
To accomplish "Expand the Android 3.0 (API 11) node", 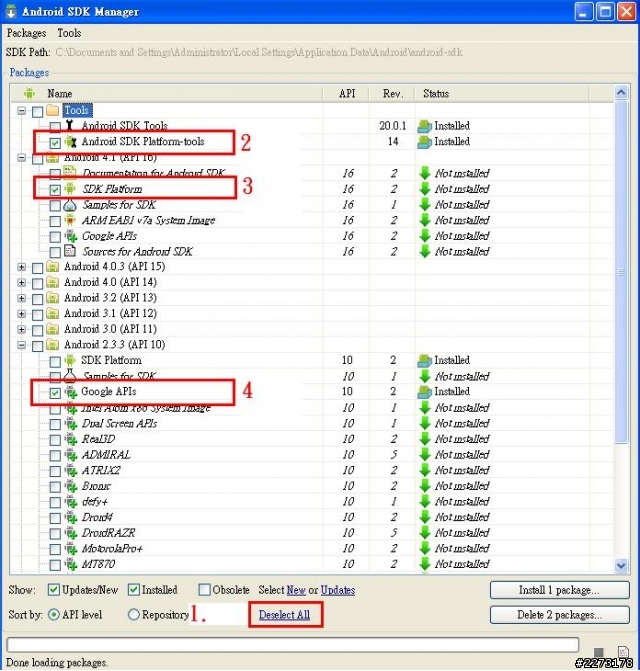I will (21, 329).
